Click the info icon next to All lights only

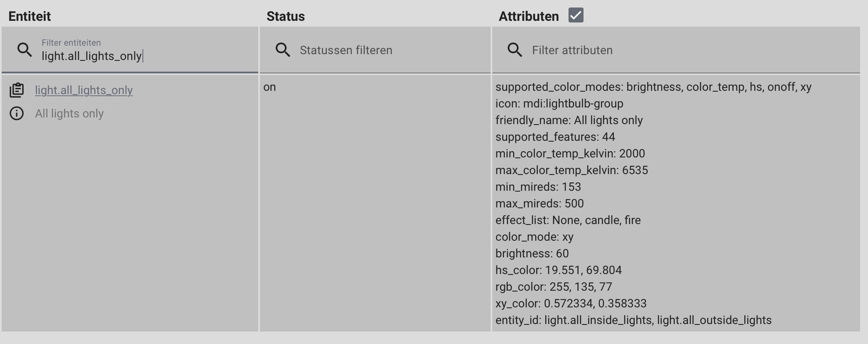(17, 113)
